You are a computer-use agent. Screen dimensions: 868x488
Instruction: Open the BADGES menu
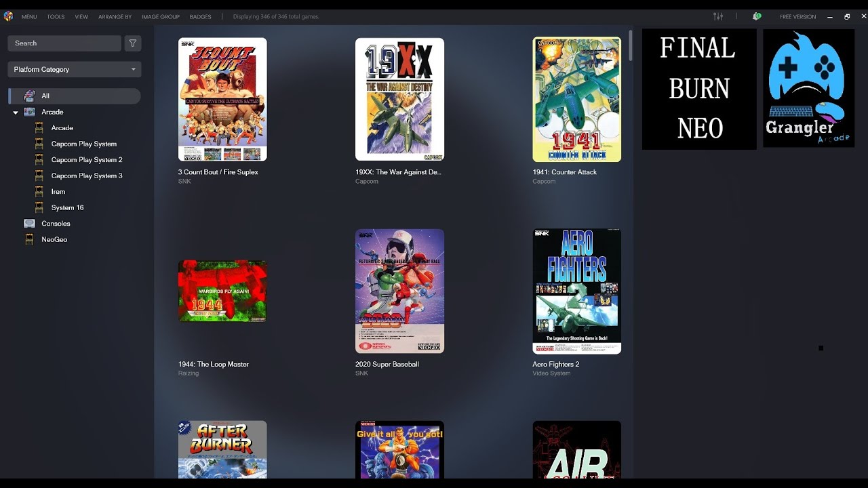pos(200,16)
